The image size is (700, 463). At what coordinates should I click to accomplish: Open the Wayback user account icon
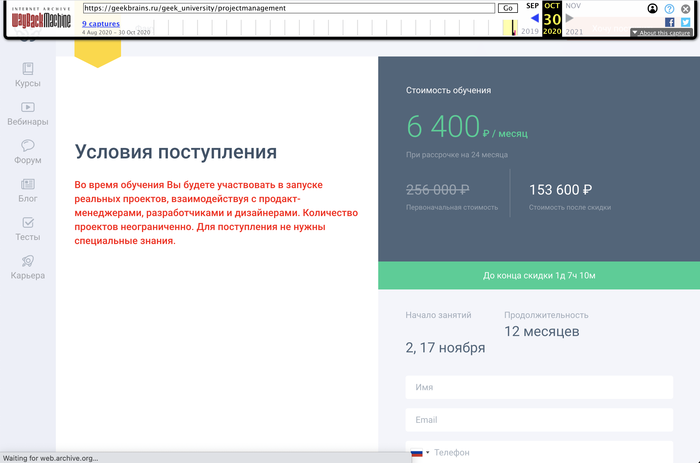(x=653, y=8)
